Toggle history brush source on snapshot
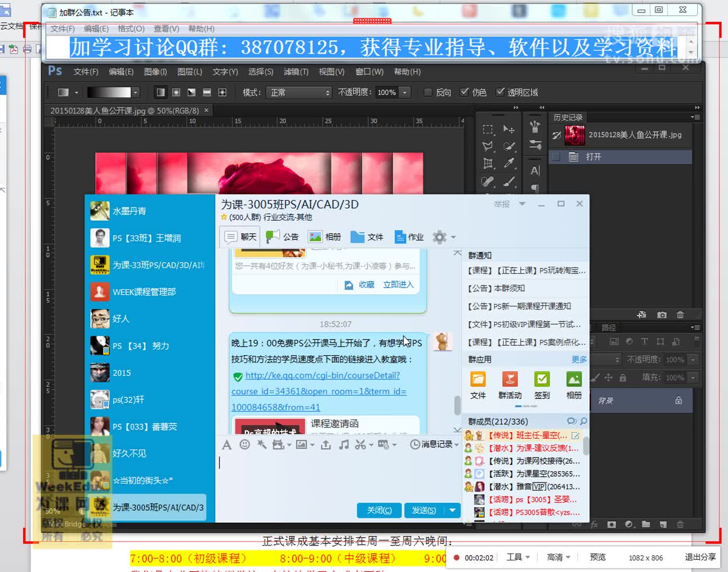Viewport: 728px width, 572px height. click(x=556, y=135)
